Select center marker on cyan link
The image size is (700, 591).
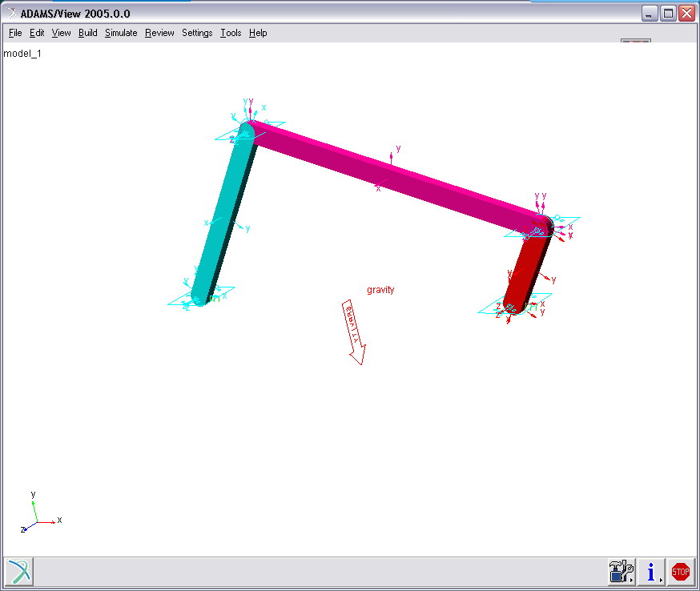(x=227, y=223)
